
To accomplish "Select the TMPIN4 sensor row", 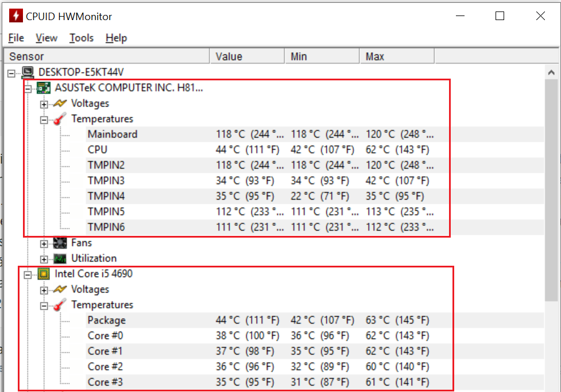I will (x=315, y=196).
